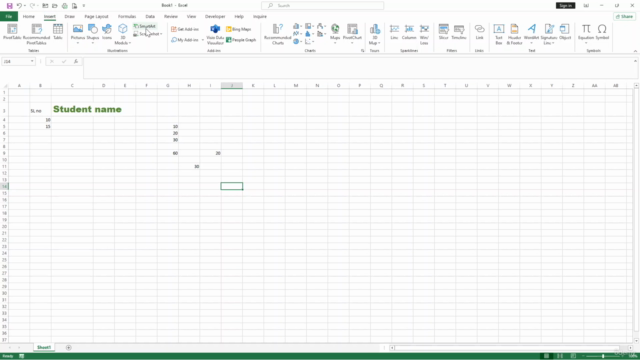Select the cell containing 60
640x360 pixels.
click(x=168, y=153)
